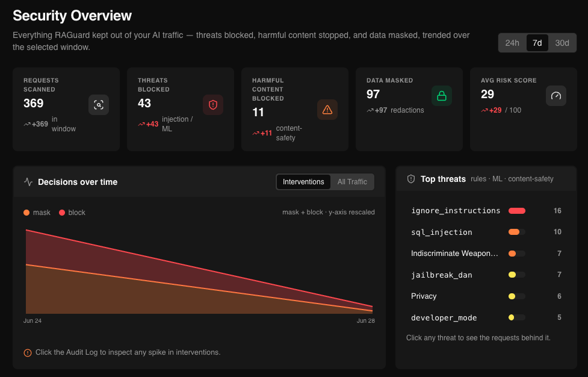588x377 pixels.
Task: Click the shield icon beside Top threats
Action: point(411,179)
